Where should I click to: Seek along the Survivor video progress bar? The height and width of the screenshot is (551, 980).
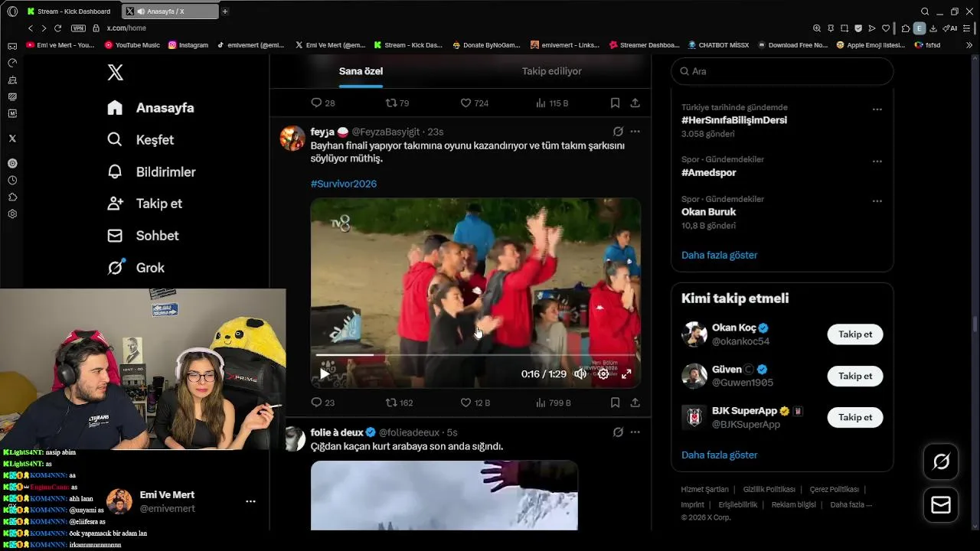(475, 355)
